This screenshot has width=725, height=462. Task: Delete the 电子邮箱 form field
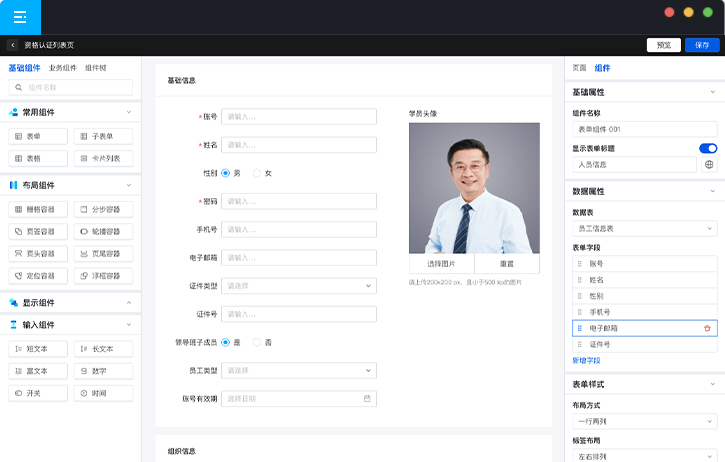coord(707,328)
